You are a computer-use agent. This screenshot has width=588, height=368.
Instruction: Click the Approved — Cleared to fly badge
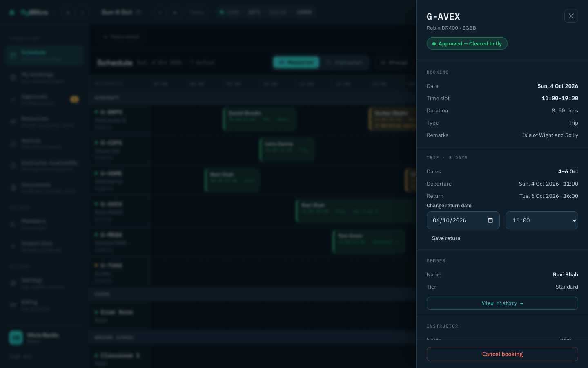click(x=467, y=44)
